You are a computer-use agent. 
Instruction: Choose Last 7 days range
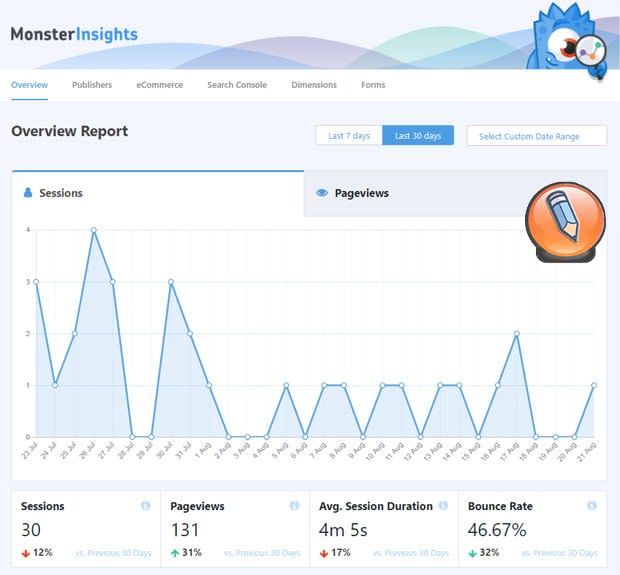[349, 136]
